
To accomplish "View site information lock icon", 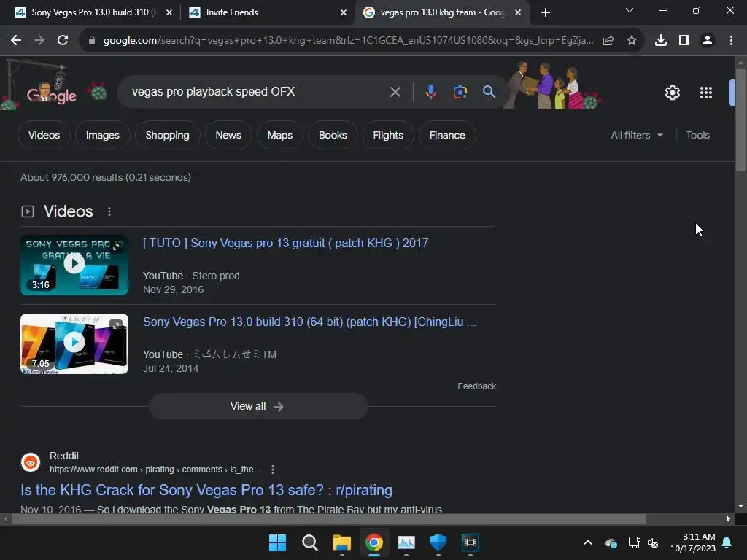I will (91, 41).
